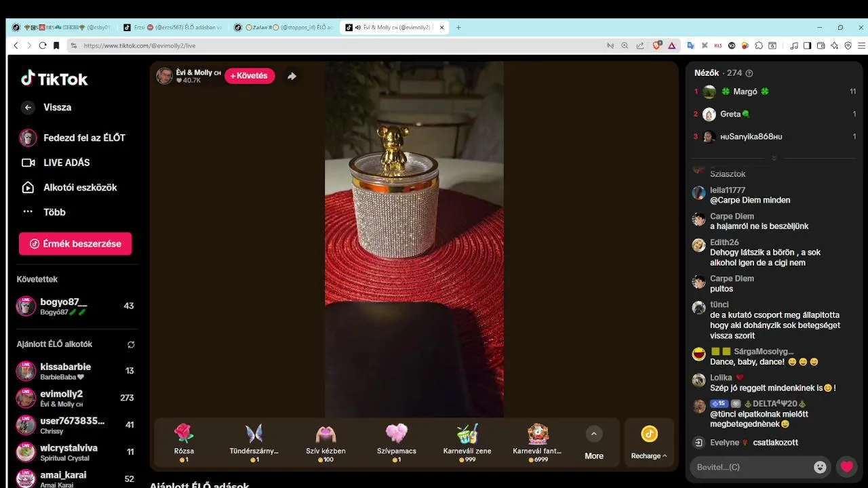Send the Szív kézben gift
Screen dimensions: 868x488
[325, 442]
